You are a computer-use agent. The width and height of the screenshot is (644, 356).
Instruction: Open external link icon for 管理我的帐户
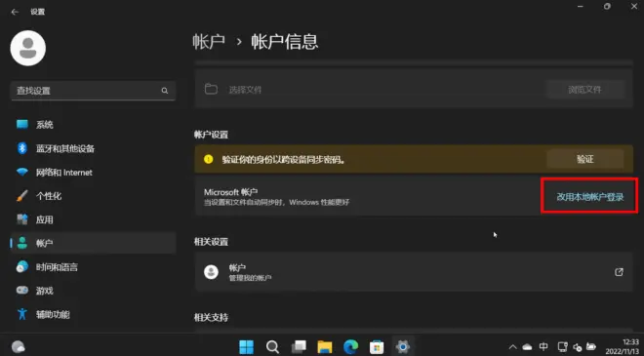click(619, 272)
